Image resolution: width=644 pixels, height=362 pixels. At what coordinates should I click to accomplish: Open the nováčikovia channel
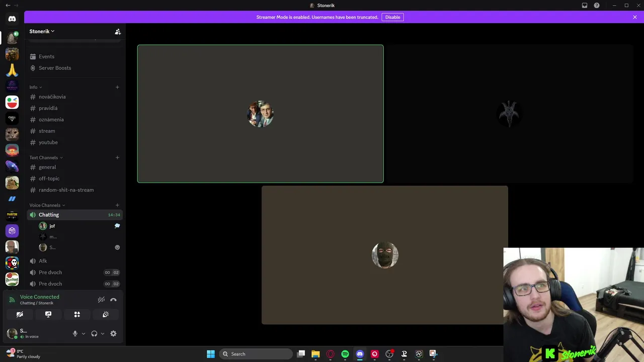[74, 97]
